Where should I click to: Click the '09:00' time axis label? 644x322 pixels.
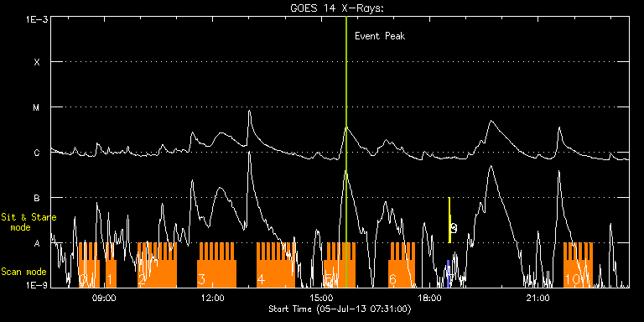pos(105,298)
